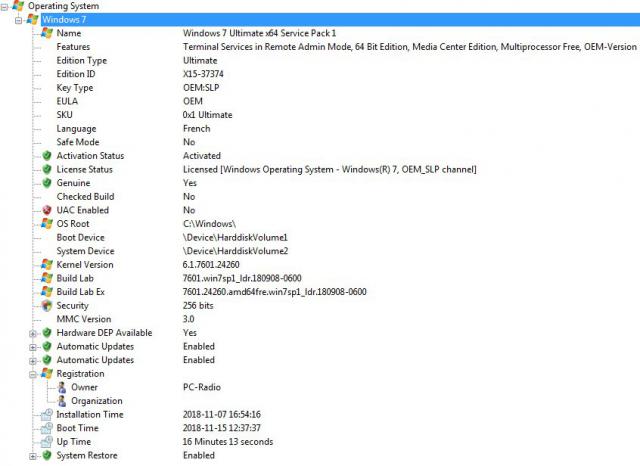Click the shield icon of Hardware DEP Available
The width and height of the screenshot is (640, 466).
tap(47, 333)
